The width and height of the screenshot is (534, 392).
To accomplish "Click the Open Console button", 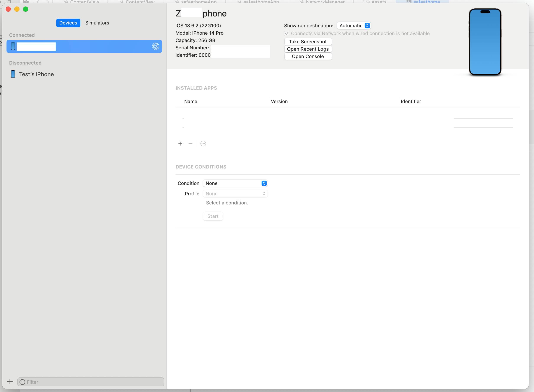I will click(x=308, y=57).
